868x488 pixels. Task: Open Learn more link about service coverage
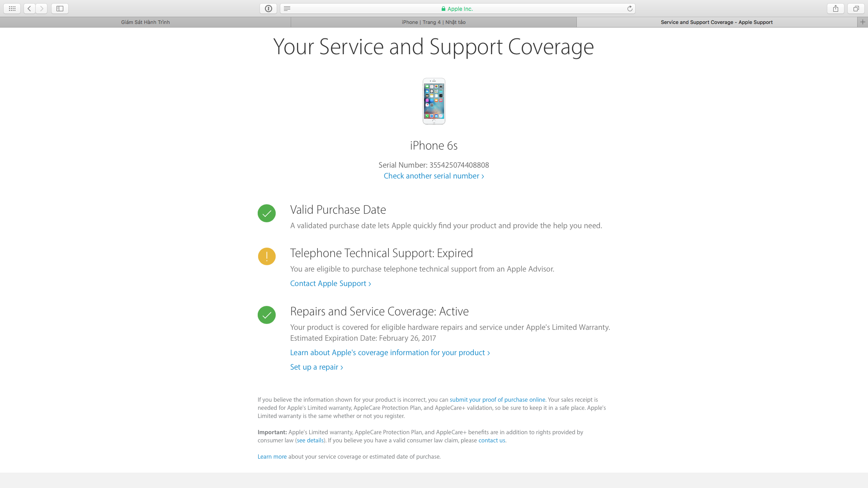pos(272,457)
